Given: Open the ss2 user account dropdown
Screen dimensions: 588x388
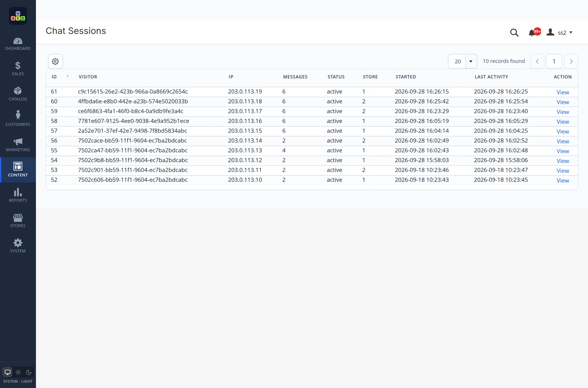Looking at the screenshot, I should point(560,33).
